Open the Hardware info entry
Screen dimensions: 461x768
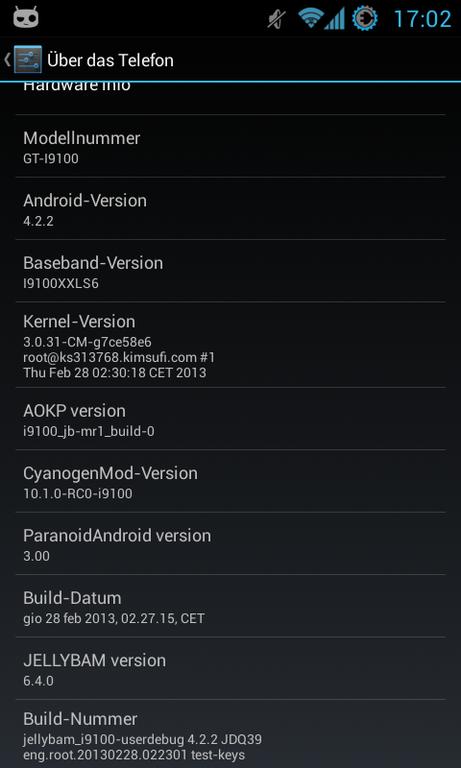click(230, 98)
